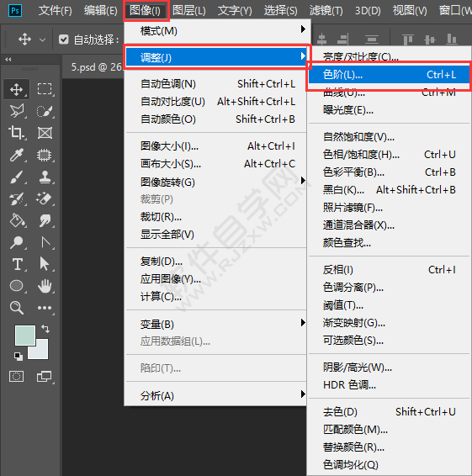Change the screen mode
The image size is (472, 476).
[44, 377]
